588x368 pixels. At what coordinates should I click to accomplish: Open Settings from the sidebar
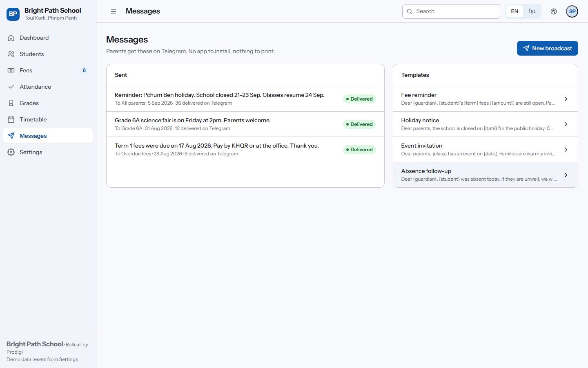coord(48,152)
